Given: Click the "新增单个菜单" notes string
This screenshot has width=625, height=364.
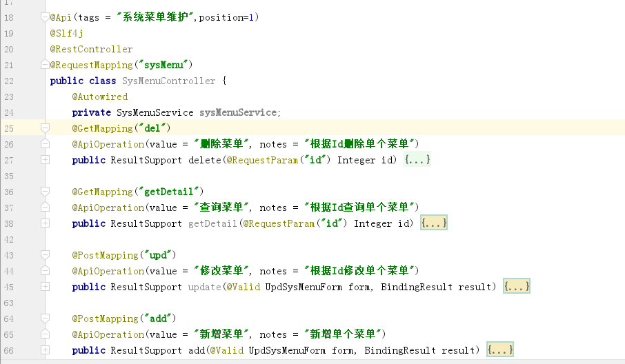Looking at the screenshot, I should (x=343, y=334).
